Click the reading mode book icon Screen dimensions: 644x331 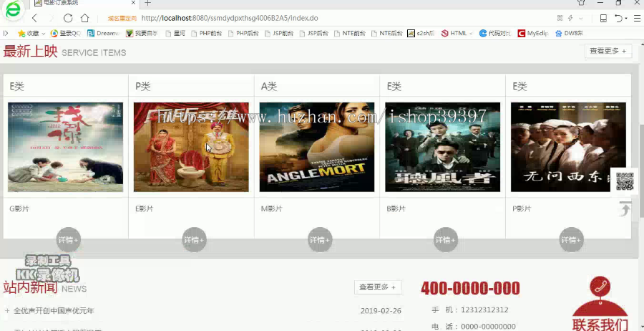tap(603, 18)
